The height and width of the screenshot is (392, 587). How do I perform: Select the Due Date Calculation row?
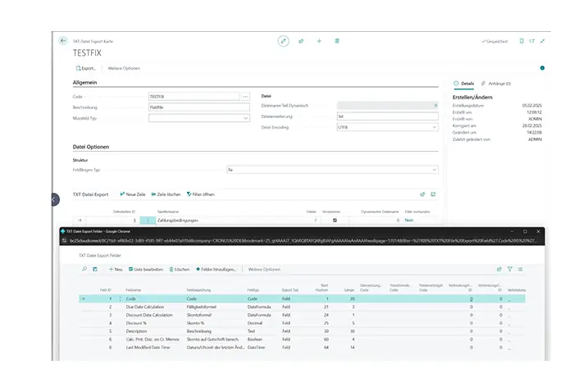point(302,307)
